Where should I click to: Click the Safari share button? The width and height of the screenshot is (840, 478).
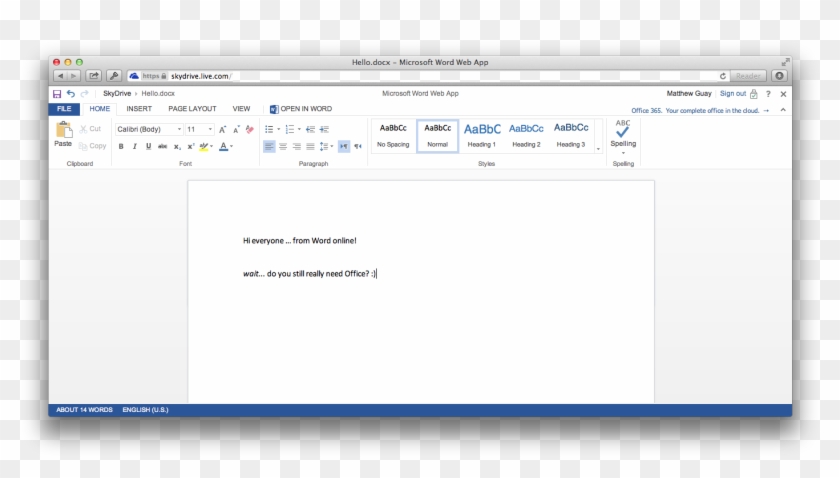[94, 76]
